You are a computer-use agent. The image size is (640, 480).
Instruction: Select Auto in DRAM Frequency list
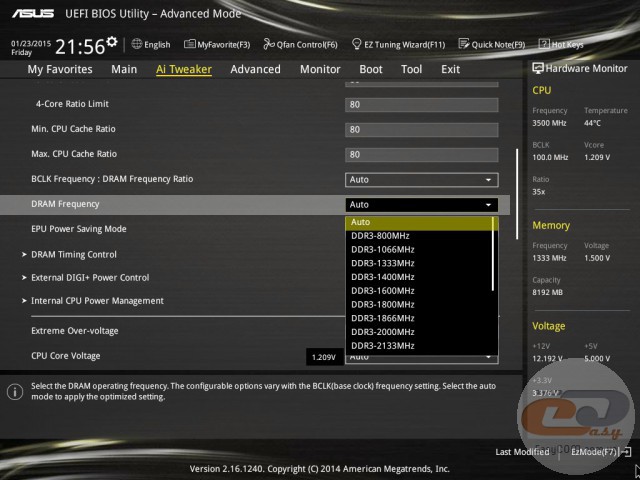tap(419, 222)
